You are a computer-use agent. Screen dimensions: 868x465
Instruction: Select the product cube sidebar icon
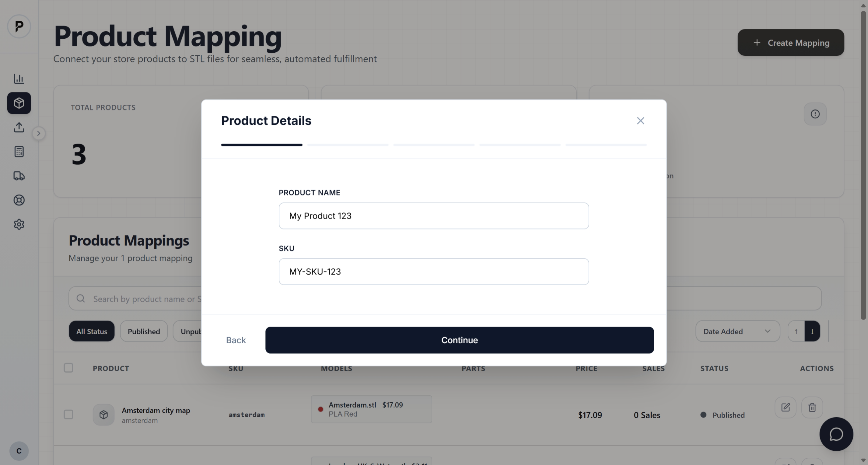pos(19,103)
